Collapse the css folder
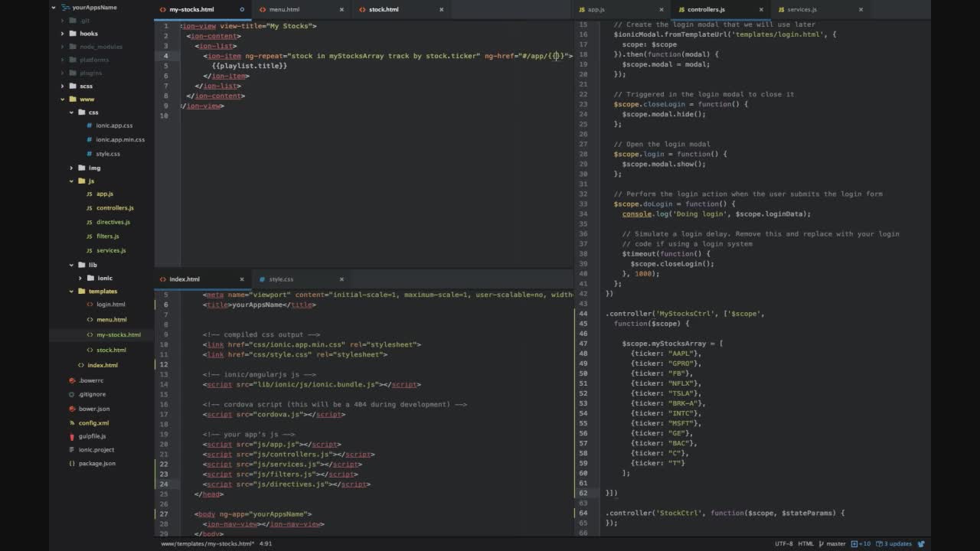 pyautogui.click(x=71, y=112)
